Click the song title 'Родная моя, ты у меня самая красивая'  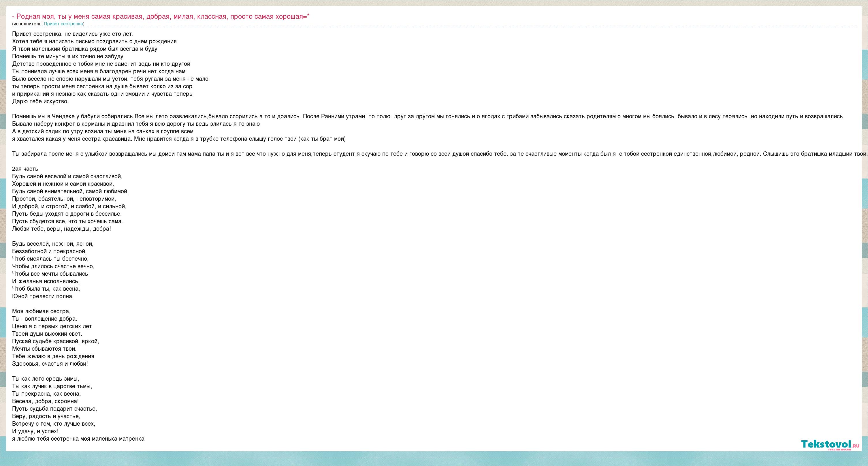tap(161, 16)
